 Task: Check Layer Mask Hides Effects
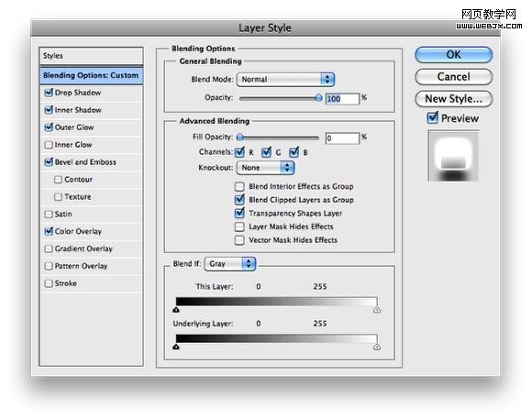pos(239,227)
